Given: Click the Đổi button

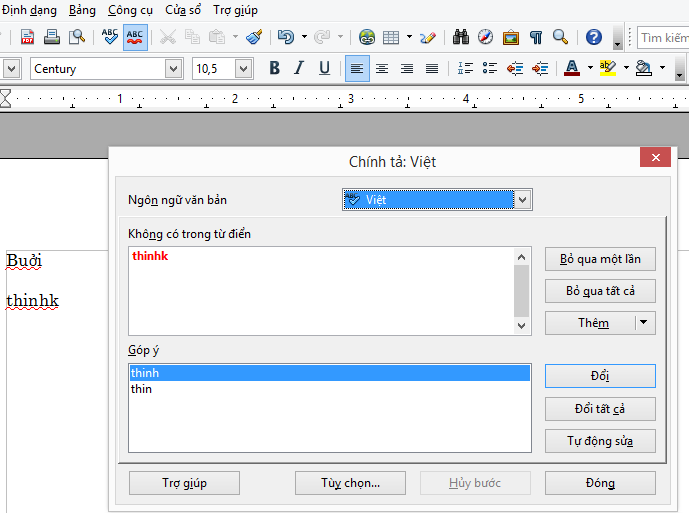Looking at the screenshot, I should (600, 376).
